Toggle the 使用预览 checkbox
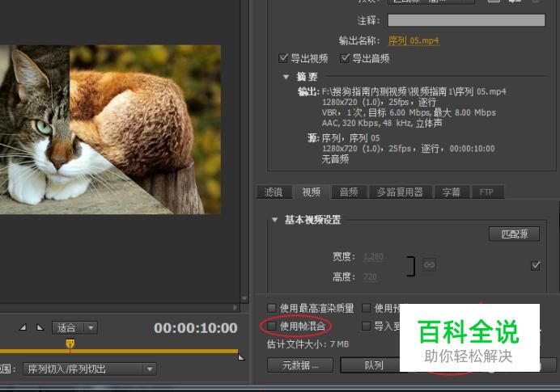The height and width of the screenshot is (392, 560). click(x=366, y=308)
